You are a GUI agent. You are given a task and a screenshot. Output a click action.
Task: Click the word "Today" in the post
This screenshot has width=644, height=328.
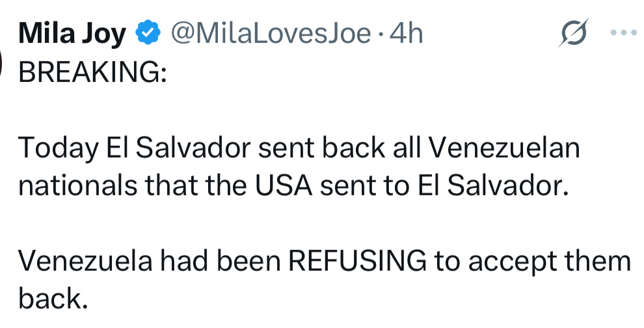click(x=57, y=149)
